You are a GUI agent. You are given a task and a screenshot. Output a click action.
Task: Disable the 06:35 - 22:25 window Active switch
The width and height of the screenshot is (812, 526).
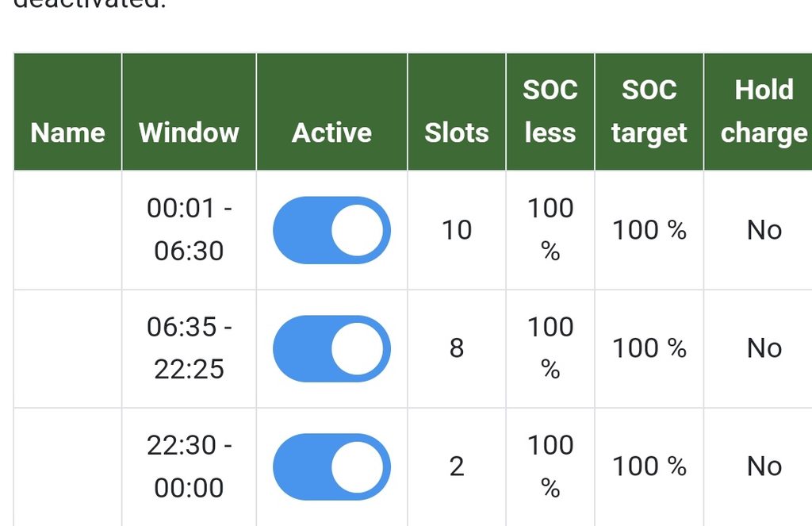coord(331,348)
